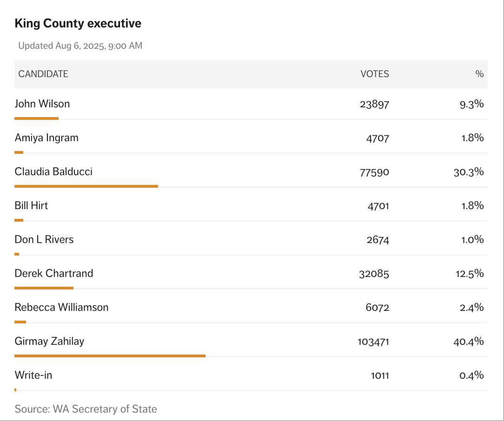Click the 77590 vote count
The width and height of the screenshot is (504, 421).
[x=375, y=172]
